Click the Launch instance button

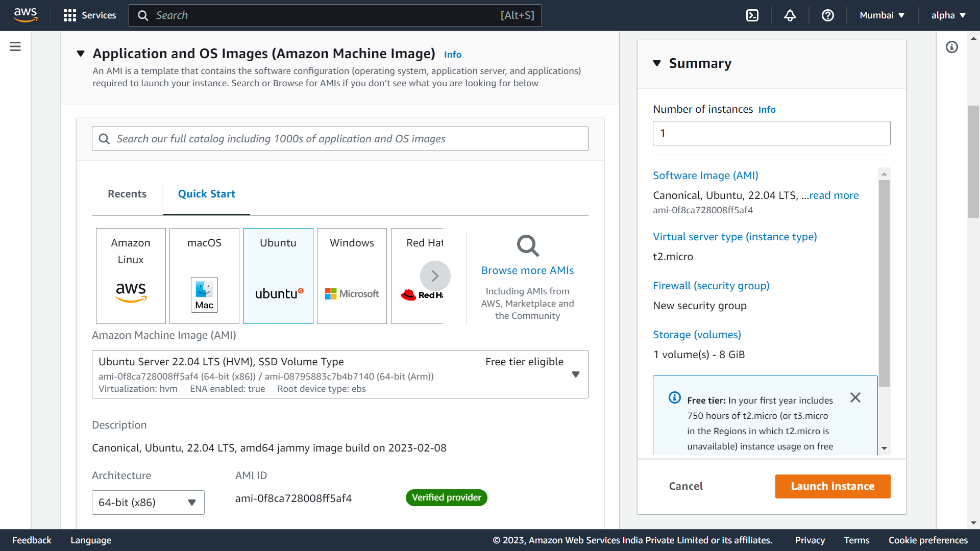pos(832,486)
